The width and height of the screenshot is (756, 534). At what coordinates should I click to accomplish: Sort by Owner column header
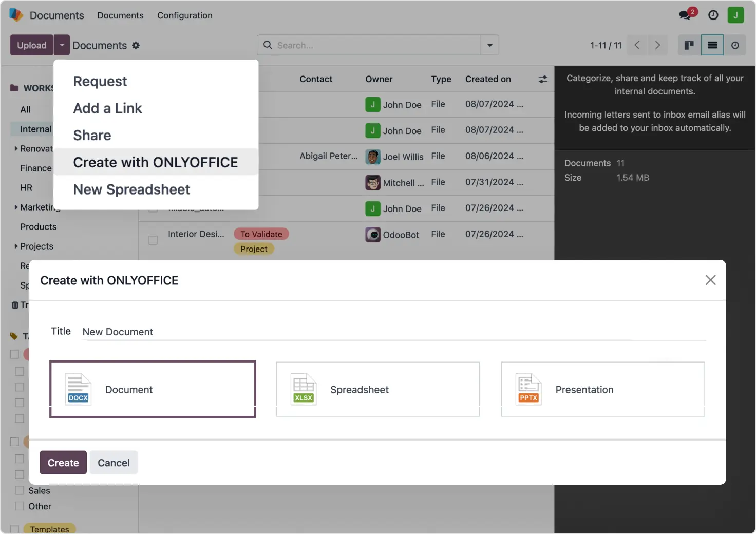pos(379,79)
